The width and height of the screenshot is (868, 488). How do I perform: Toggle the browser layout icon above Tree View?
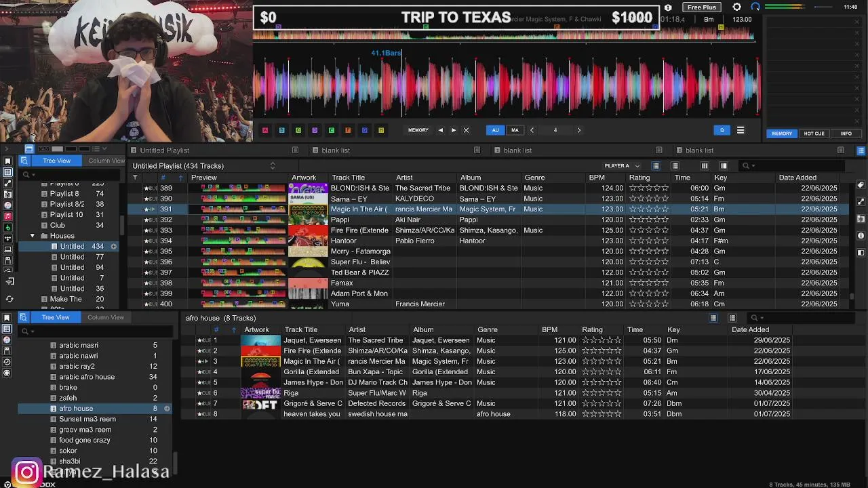click(x=29, y=149)
